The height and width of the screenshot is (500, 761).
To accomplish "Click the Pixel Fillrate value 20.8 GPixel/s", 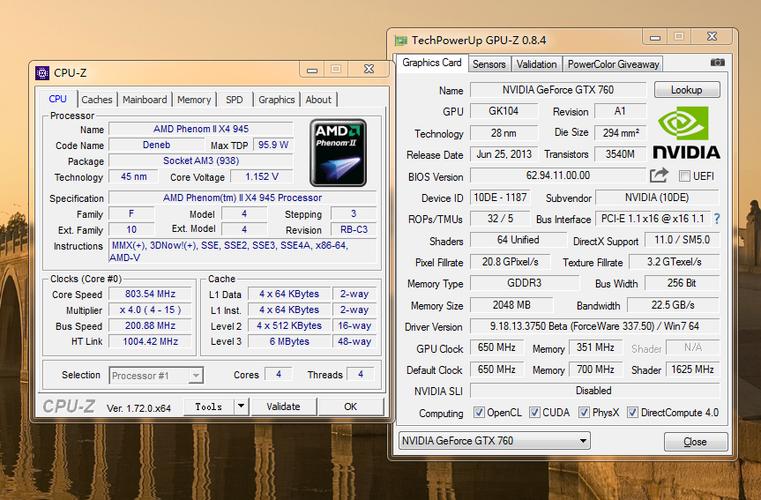I will 510,262.
